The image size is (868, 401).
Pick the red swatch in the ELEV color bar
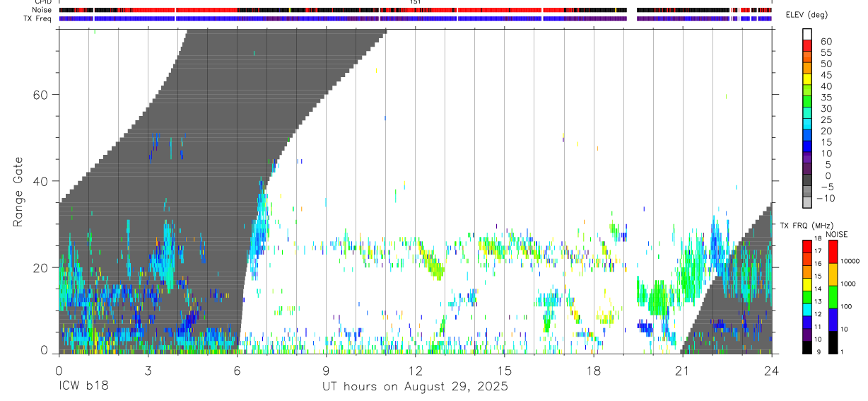point(808,45)
